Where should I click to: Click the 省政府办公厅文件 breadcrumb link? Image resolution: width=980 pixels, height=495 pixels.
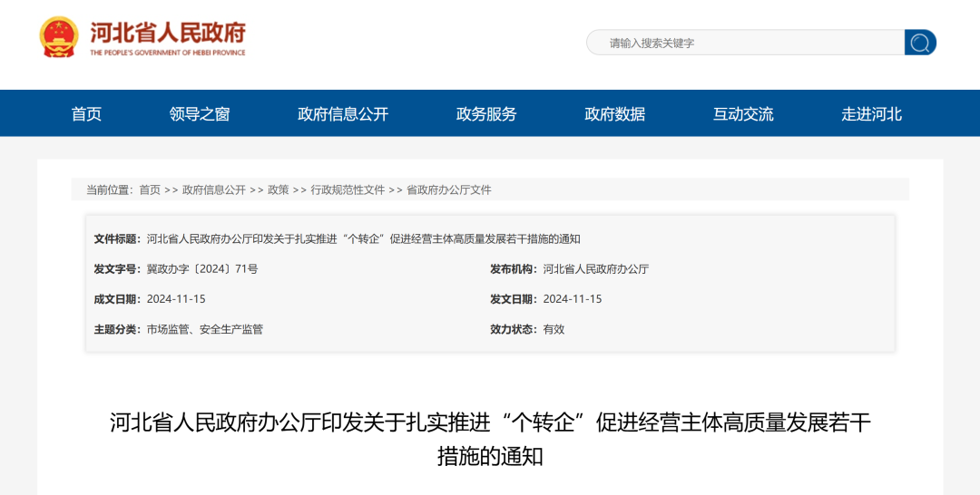coord(448,189)
